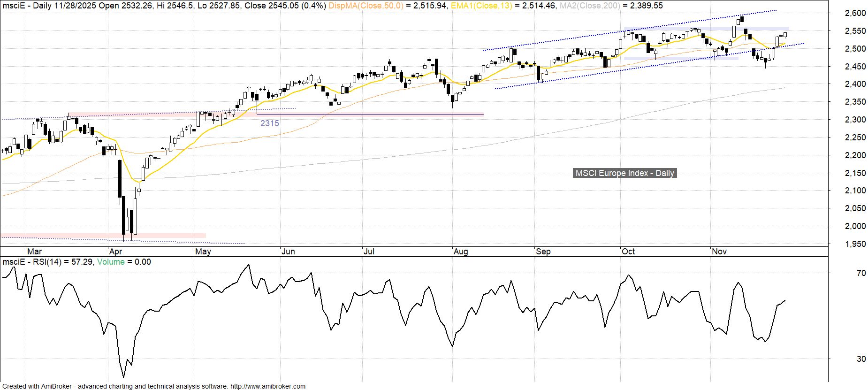Click the Apr label on time axis
Screen dimensions: 868x390
pyautogui.click(x=115, y=252)
